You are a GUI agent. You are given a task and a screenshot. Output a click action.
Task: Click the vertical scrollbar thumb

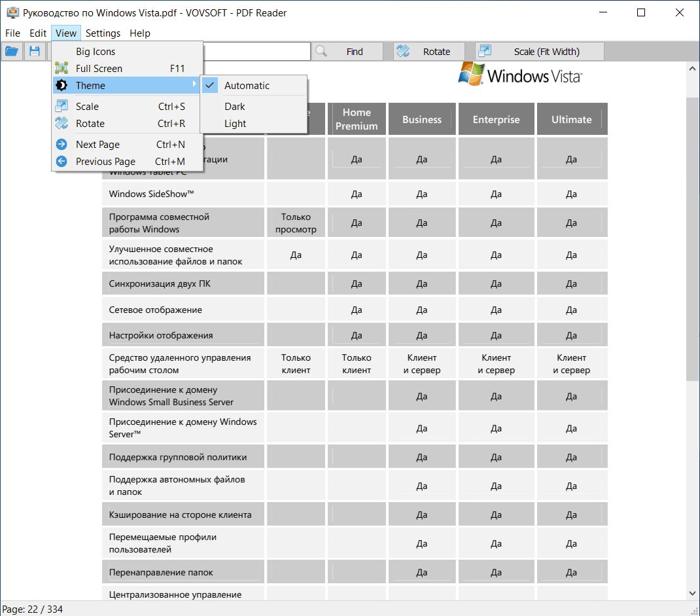692,238
